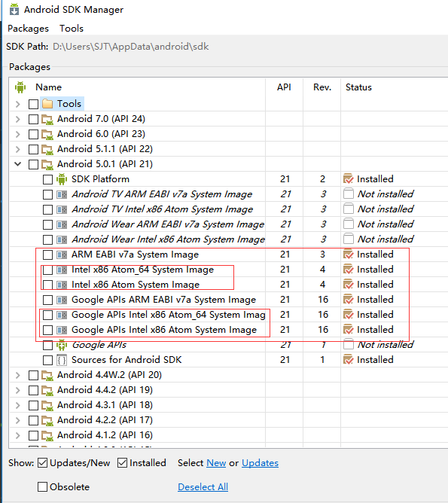Click the New link
Screen dimensions: 448x503
[216, 463]
